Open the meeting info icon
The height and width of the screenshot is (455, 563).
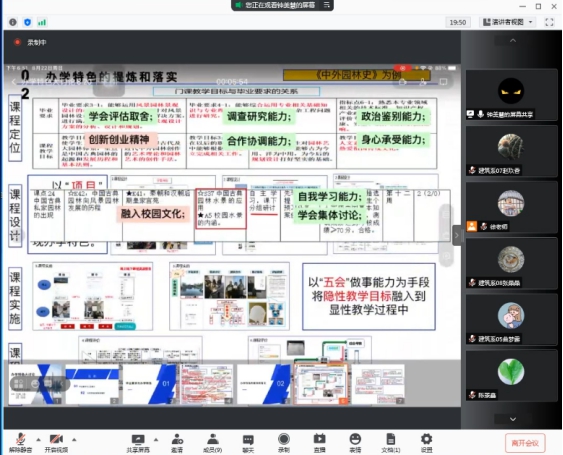pos(13,22)
